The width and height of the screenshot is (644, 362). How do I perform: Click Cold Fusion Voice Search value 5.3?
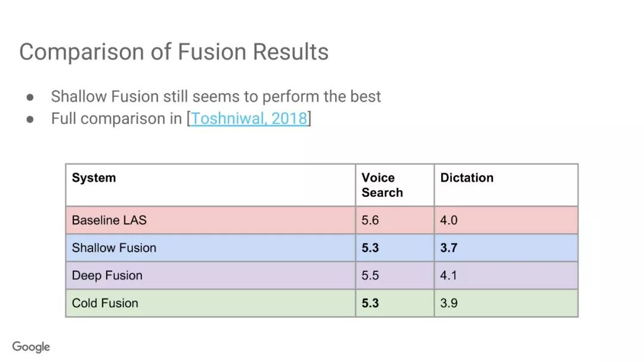tap(370, 303)
